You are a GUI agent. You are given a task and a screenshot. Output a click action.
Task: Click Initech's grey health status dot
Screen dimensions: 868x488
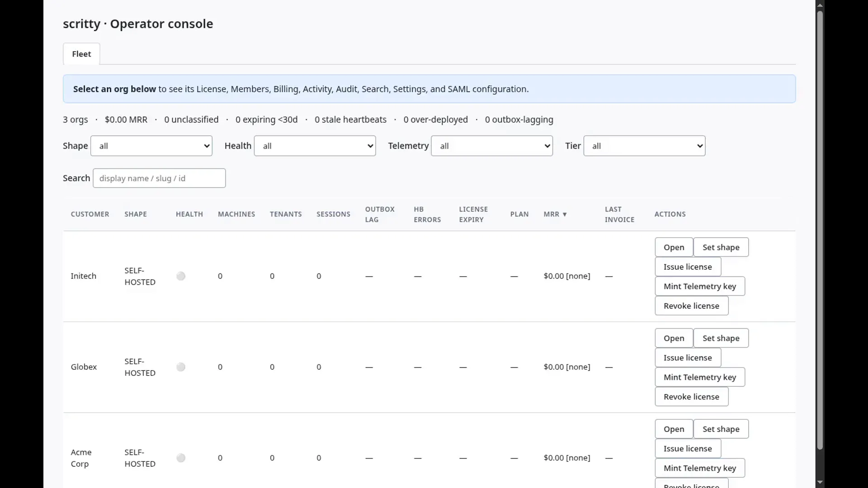coord(181,276)
